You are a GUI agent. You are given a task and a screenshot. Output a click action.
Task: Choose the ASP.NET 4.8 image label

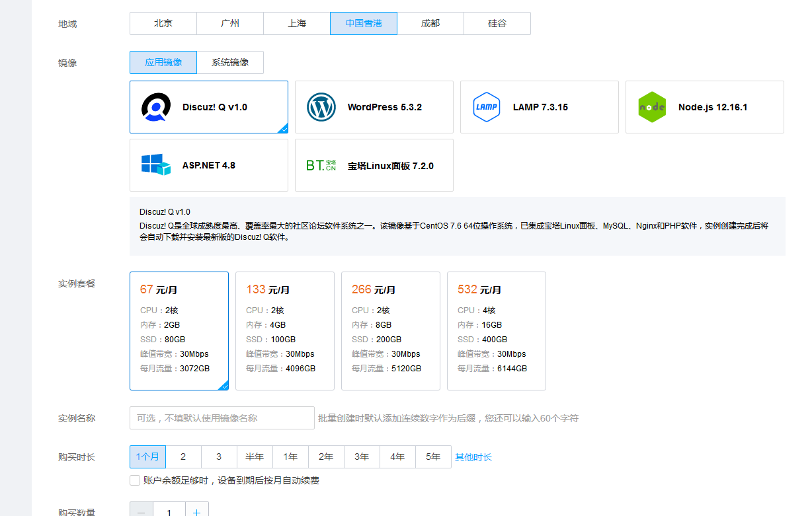point(209,165)
